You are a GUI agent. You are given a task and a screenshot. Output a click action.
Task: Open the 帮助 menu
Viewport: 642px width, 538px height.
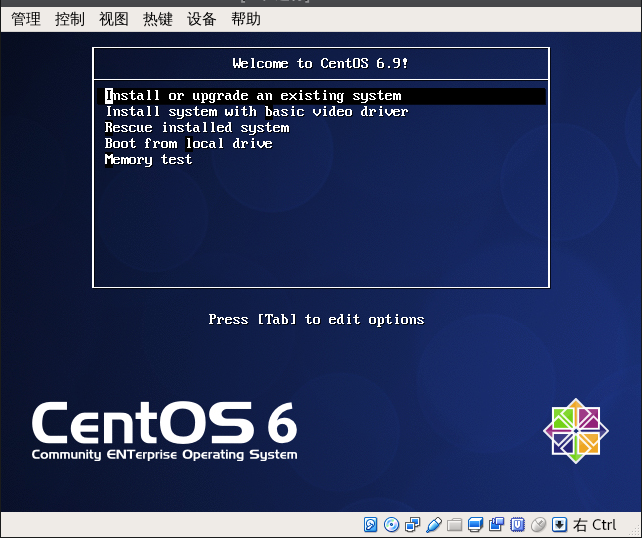pyautogui.click(x=246, y=19)
